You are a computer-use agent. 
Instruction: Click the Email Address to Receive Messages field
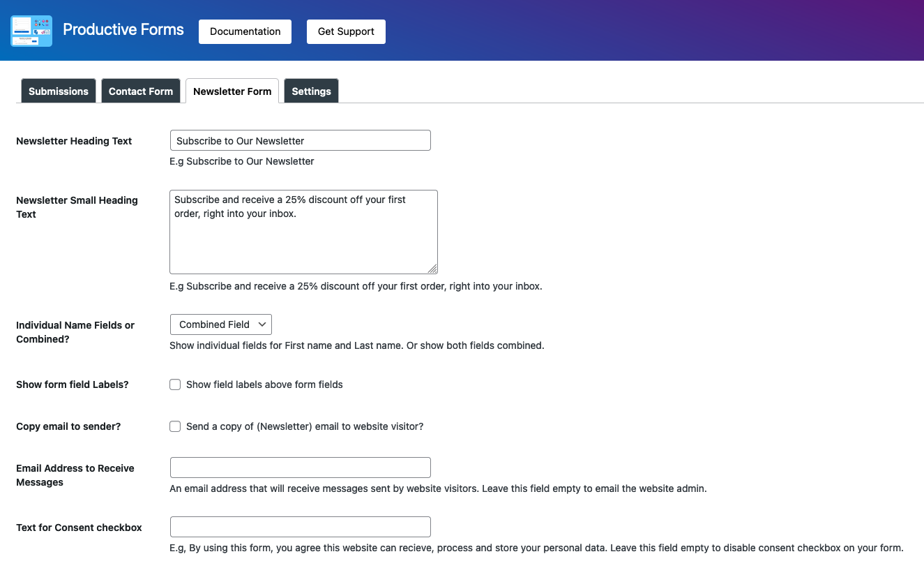coord(301,468)
